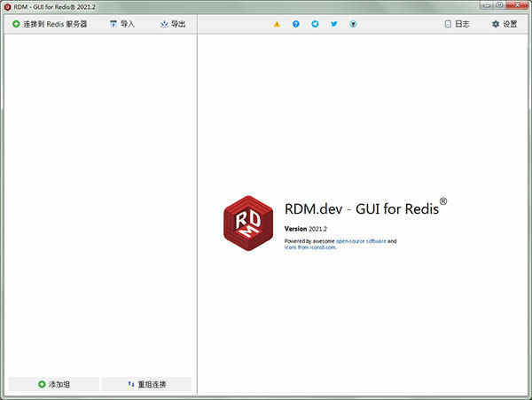
Task: Open the Telegram icon link
Action: 315,24
